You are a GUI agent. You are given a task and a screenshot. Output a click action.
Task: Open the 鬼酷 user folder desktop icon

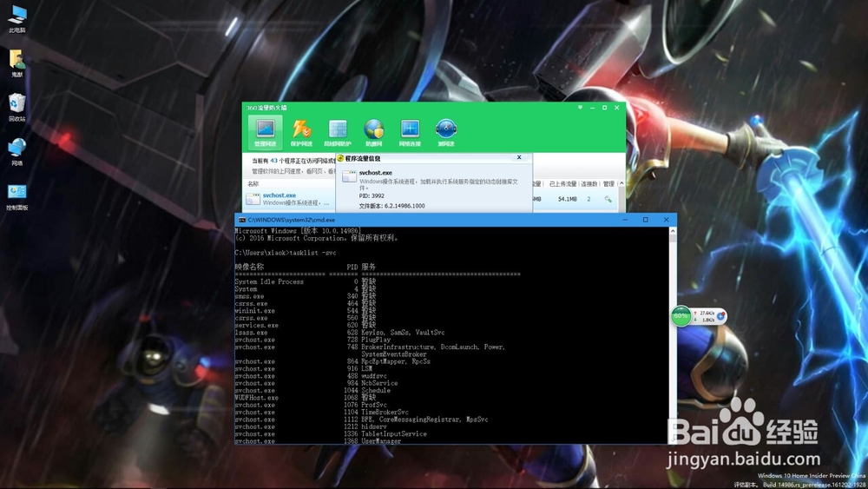(17, 63)
